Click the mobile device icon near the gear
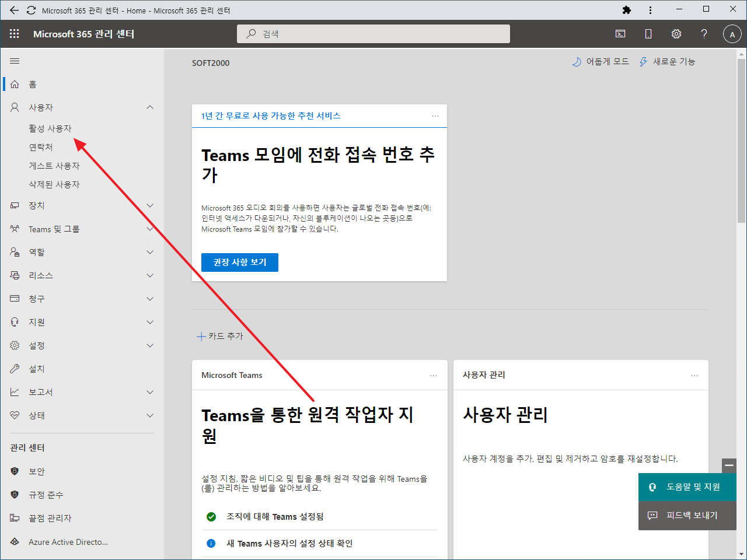747x560 pixels. pyautogui.click(x=648, y=33)
